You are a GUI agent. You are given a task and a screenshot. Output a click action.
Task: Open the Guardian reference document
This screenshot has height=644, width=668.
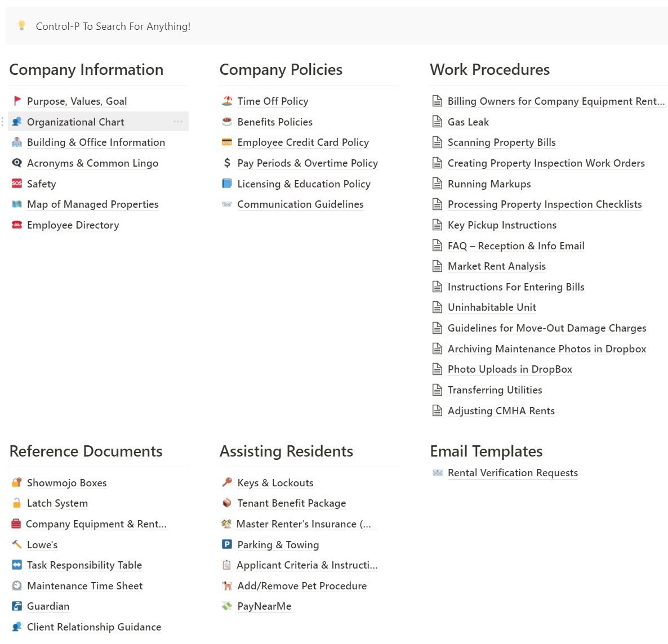coord(48,606)
